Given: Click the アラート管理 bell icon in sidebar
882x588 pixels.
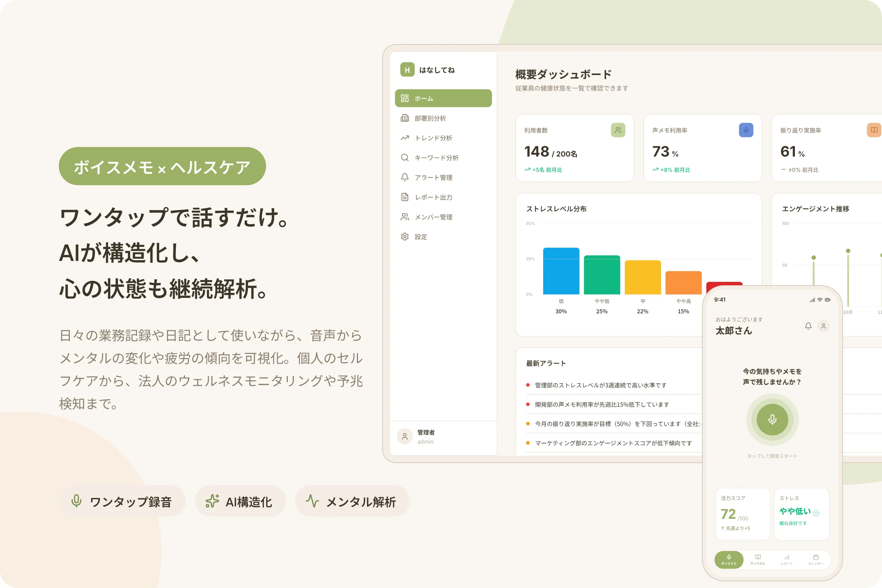Looking at the screenshot, I should (x=405, y=178).
